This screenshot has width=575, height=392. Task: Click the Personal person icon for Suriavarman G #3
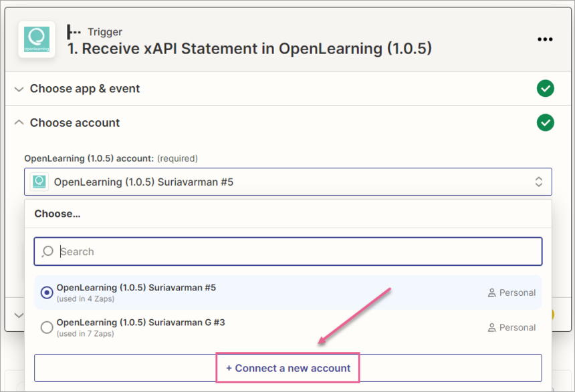click(492, 327)
